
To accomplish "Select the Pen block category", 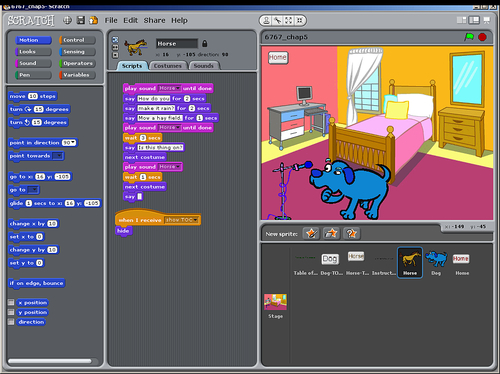I will pos(33,75).
